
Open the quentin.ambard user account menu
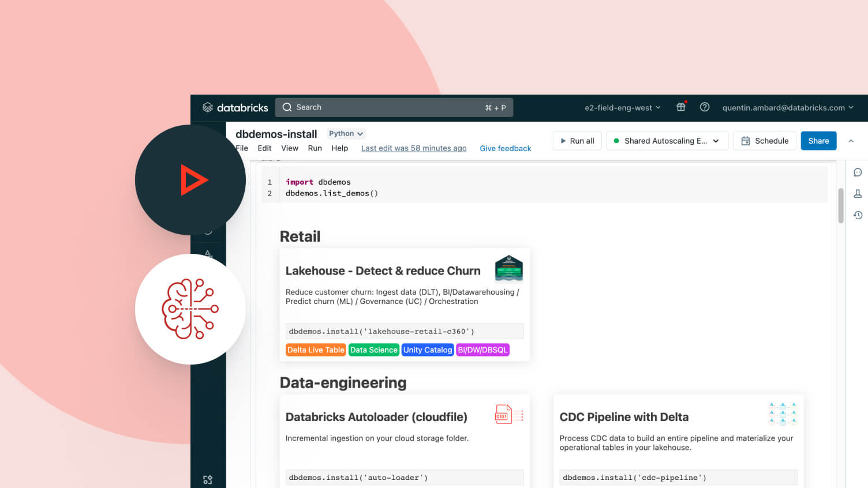(x=788, y=107)
